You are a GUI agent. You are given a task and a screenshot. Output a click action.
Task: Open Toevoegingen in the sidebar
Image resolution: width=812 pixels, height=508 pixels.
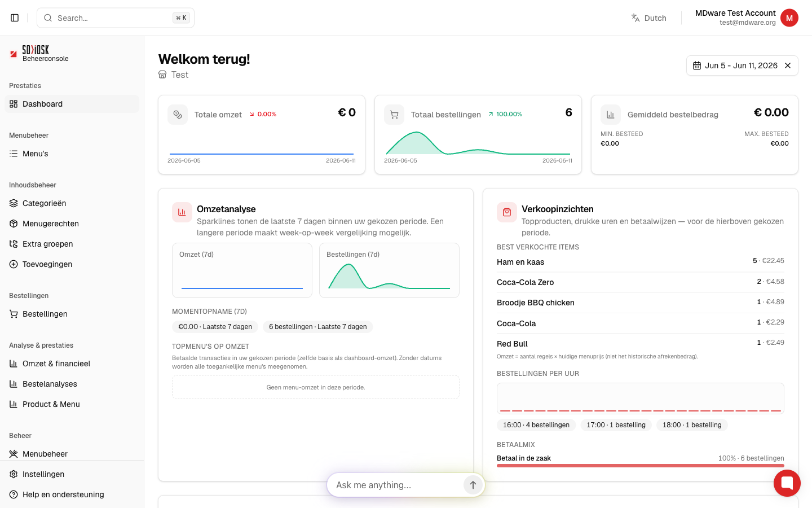tap(72, 264)
